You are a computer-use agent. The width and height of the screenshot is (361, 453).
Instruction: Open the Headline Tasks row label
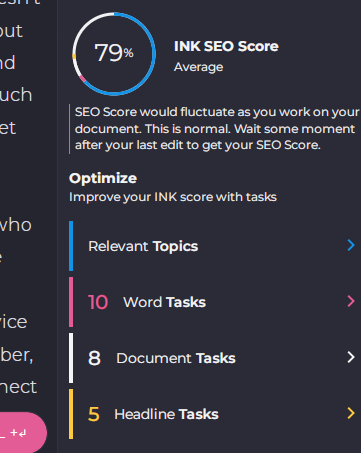click(166, 414)
